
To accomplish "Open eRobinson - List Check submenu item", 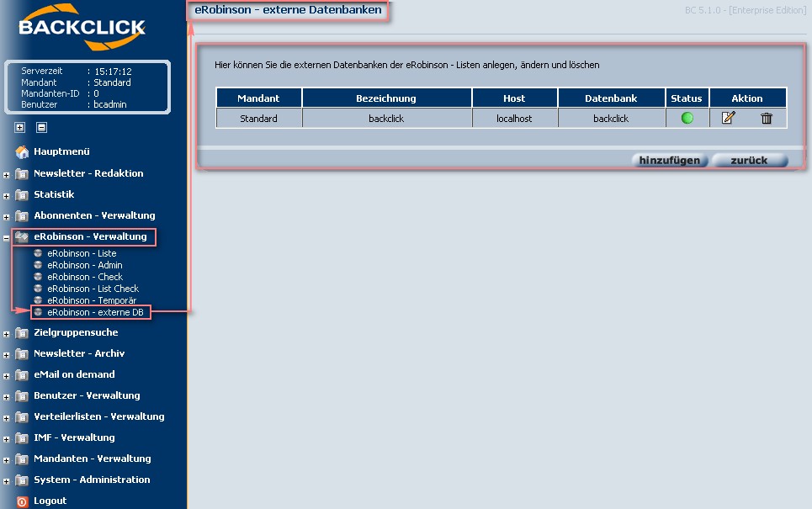I will coord(93,289).
